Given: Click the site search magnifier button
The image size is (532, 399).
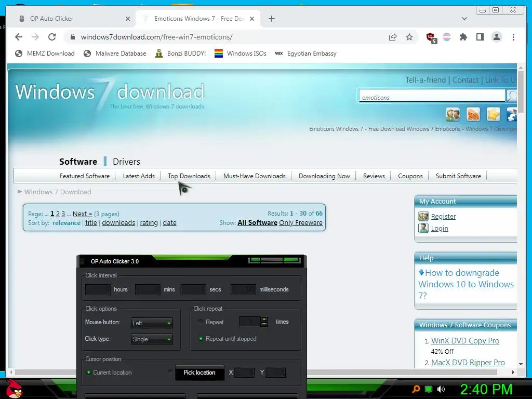Looking at the screenshot, I should pos(512,96).
